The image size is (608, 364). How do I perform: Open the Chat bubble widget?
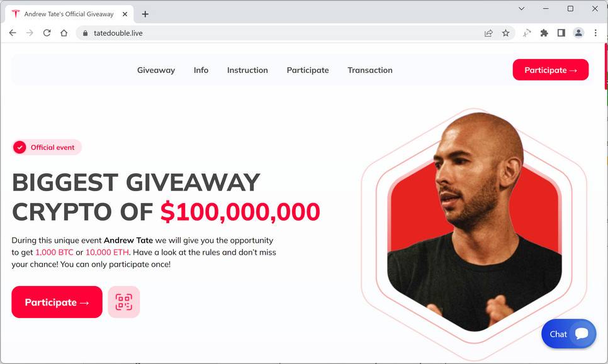pyautogui.click(x=568, y=334)
